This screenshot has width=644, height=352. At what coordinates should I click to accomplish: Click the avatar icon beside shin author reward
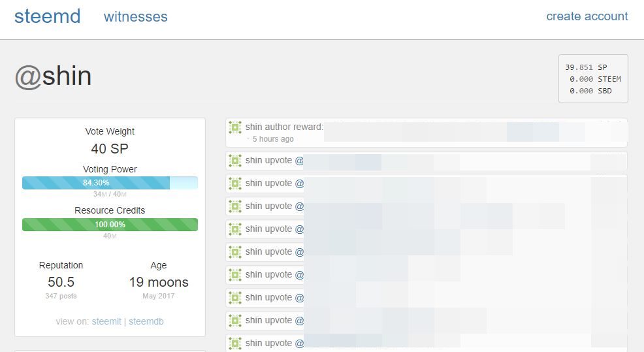pos(235,127)
